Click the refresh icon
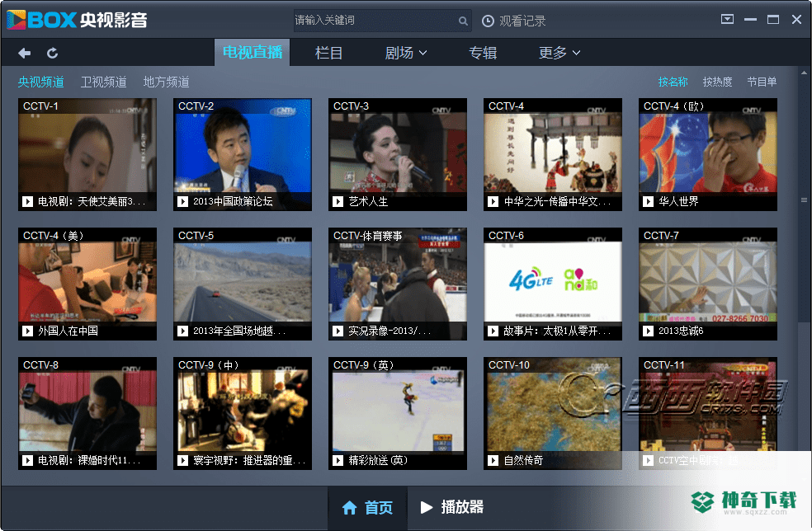The image size is (812, 531). 52,53
